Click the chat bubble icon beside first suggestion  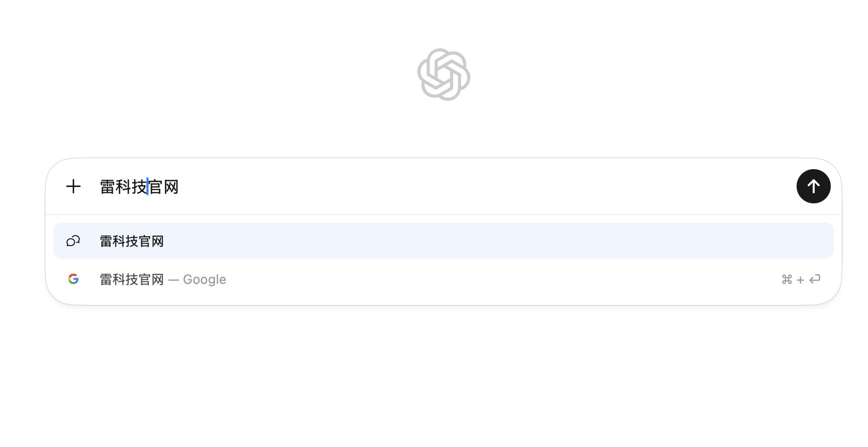pos(73,241)
